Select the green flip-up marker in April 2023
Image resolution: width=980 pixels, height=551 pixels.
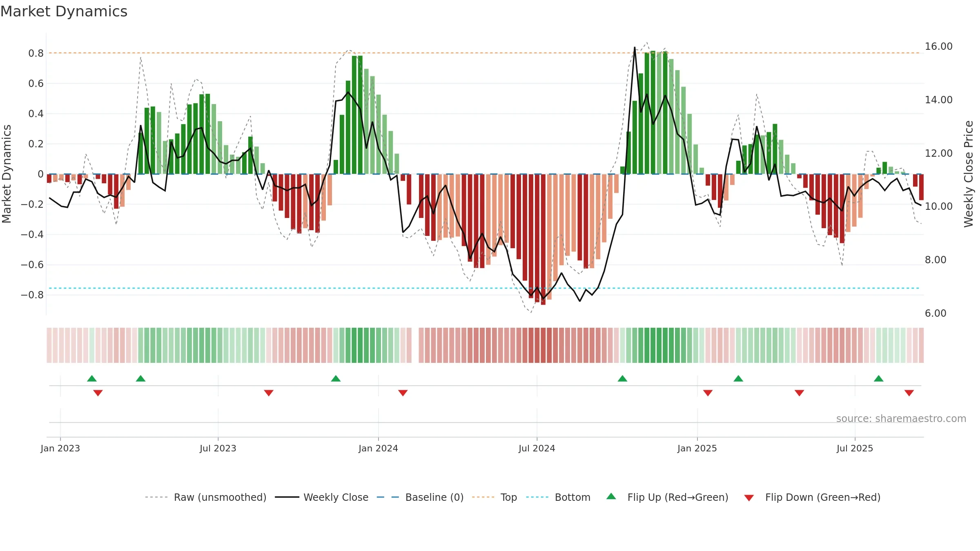140,378
